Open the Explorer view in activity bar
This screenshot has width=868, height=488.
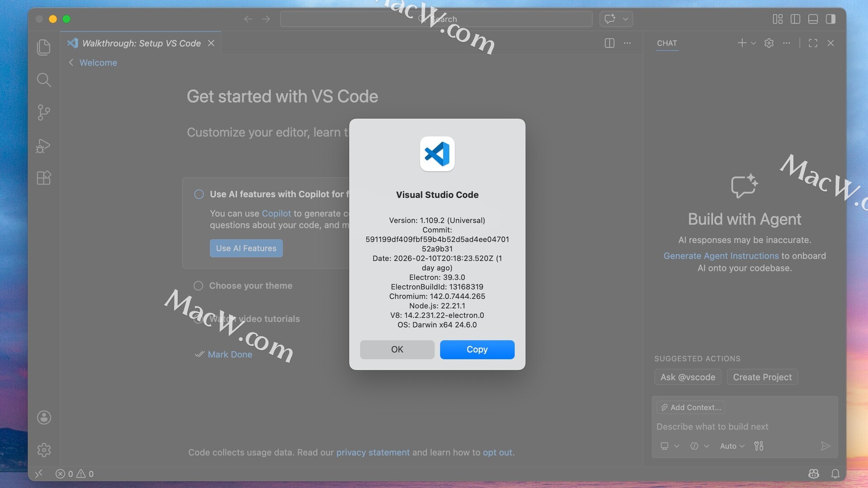44,47
